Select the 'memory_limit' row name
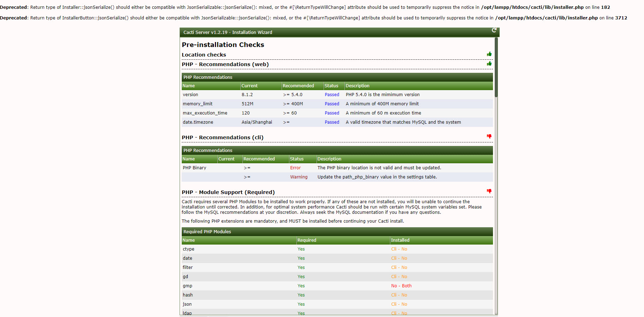644x317 pixels. coord(198,104)
